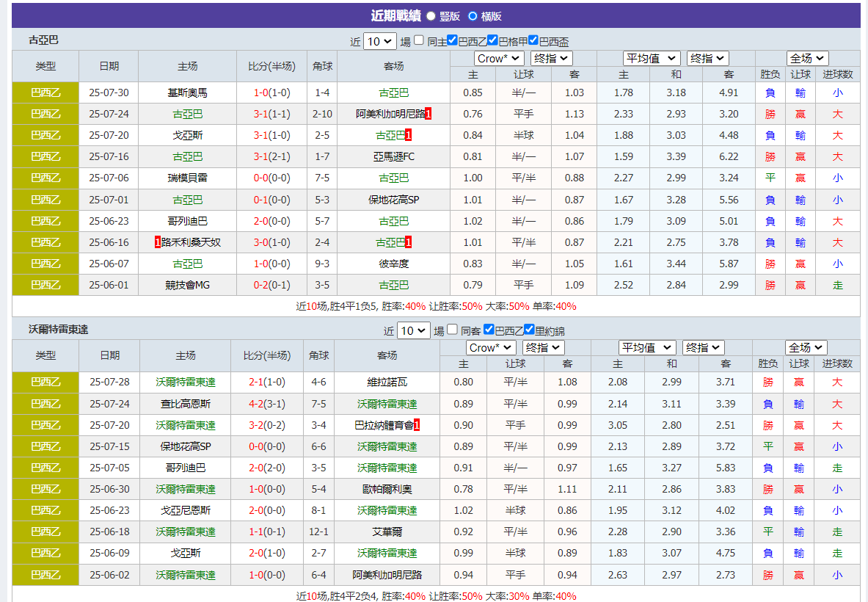Select the 豎版 layout radio button
This screenshot has width=868, height=602.
click(432, 15)
